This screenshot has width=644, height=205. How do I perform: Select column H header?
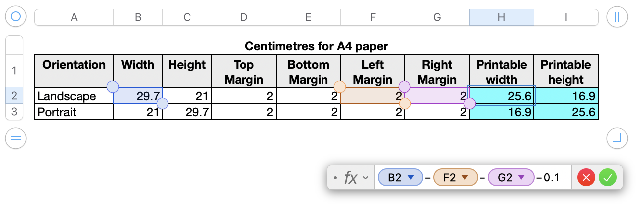click(501, 17)
